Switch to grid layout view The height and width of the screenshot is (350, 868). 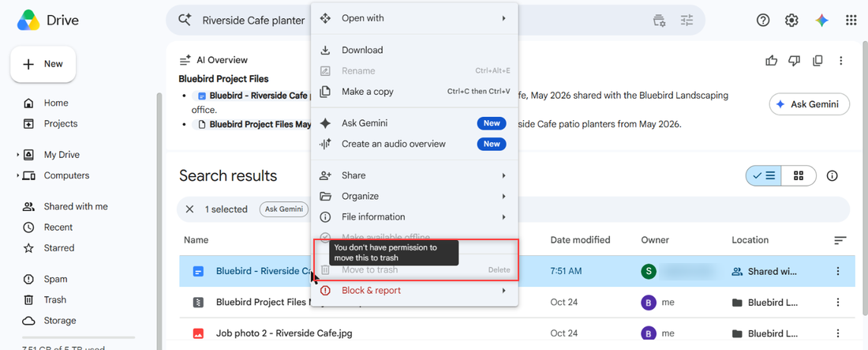(x=799, y=176)
